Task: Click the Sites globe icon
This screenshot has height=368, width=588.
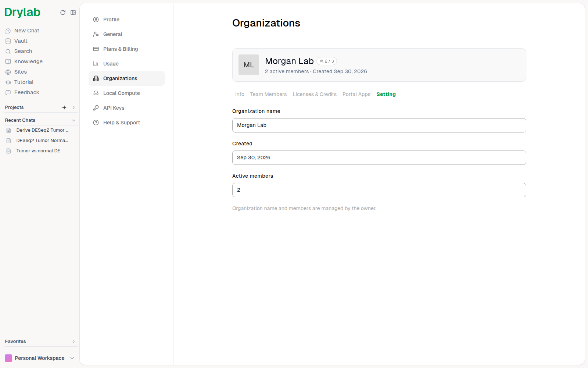Action: [x=8, y=72]
